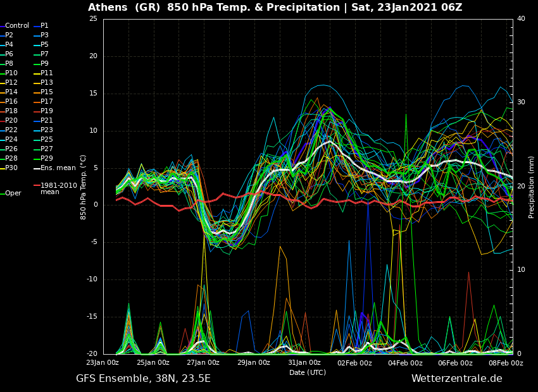Select the P1 legend entry
538x392 pixels.
(x=44, y=26)
